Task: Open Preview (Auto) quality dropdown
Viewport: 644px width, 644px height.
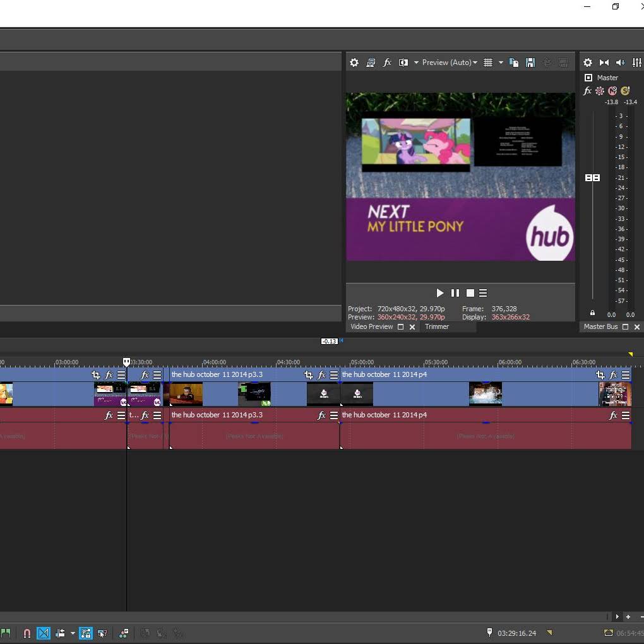Action: (450, 63)
